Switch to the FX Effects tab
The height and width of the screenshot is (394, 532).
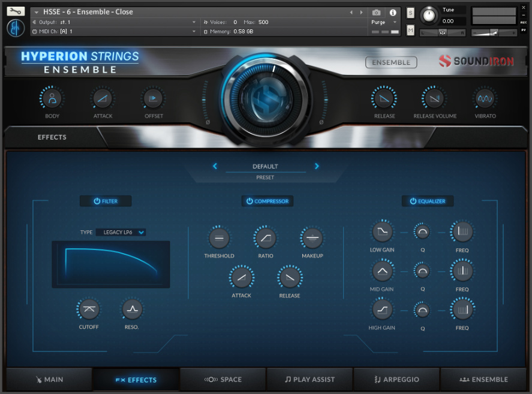[x=136, y=380]
